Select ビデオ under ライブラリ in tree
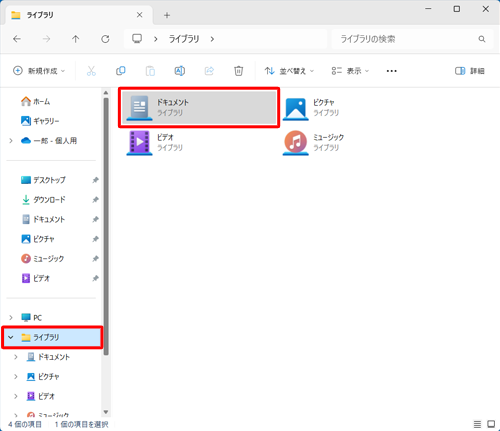Image resolution: width=500 pixels, height=431 pixels. point(40,396)
